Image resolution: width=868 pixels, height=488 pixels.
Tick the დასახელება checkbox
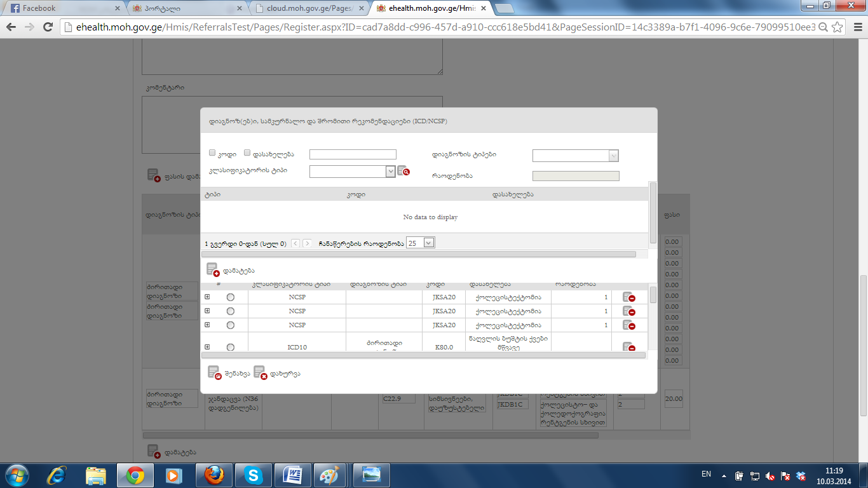tap(248, 153)
